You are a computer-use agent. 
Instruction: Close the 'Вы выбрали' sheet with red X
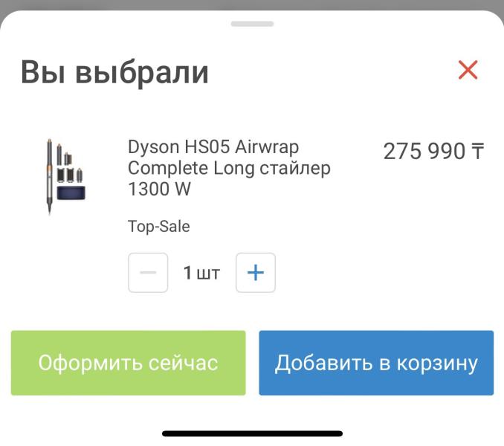click(x=468, y=70)
